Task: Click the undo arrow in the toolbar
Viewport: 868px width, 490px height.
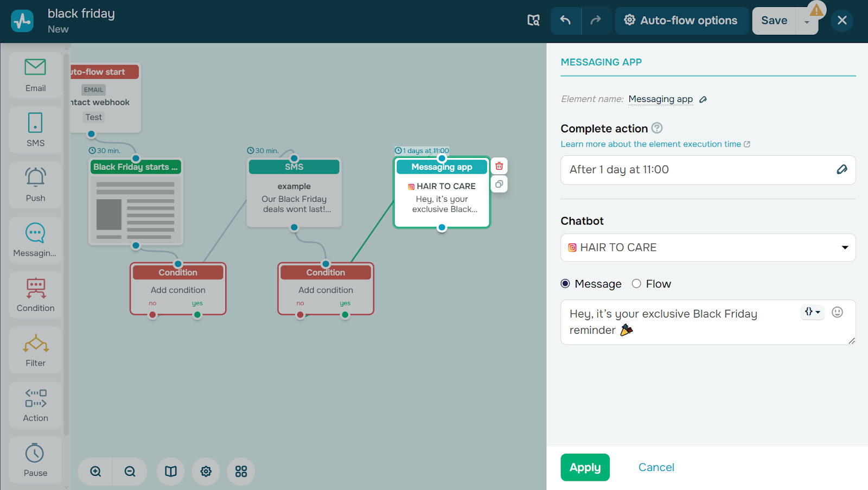Action: coord(565,20)
